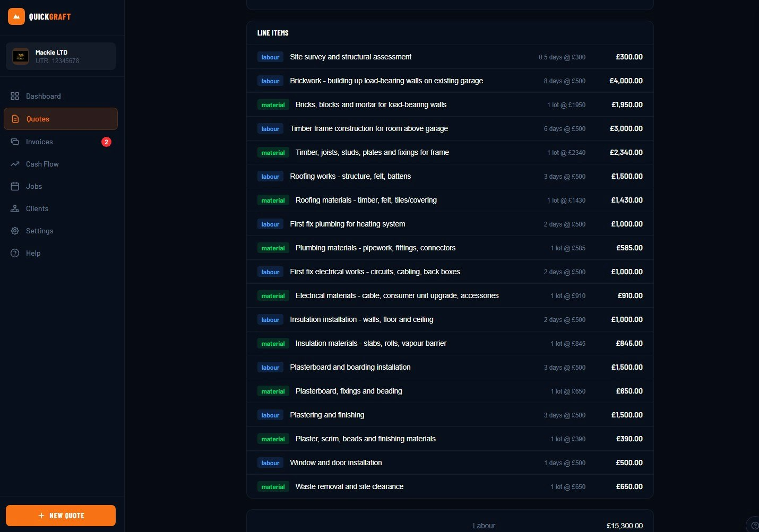Screen dimensions: 759x532
Task: Click the Jobs calendar icon
Action: click(x=15, y=186)
